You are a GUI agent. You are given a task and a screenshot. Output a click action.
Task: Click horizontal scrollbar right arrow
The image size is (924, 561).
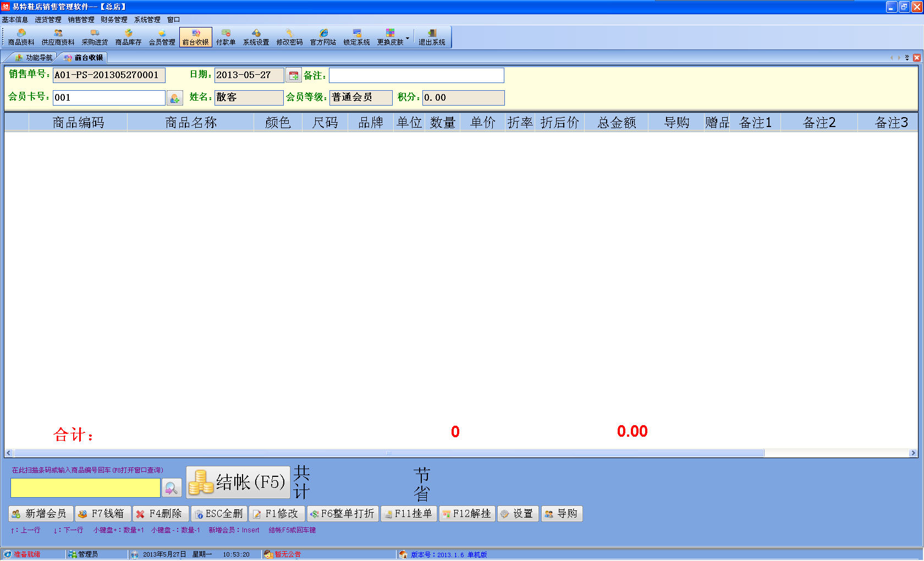913,453
